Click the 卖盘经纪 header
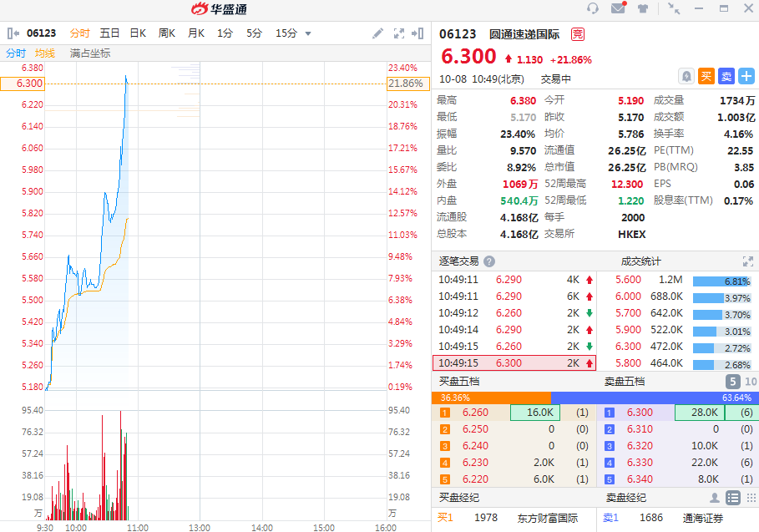The width and height of the screenshot is (759, 532). point(626,498)
